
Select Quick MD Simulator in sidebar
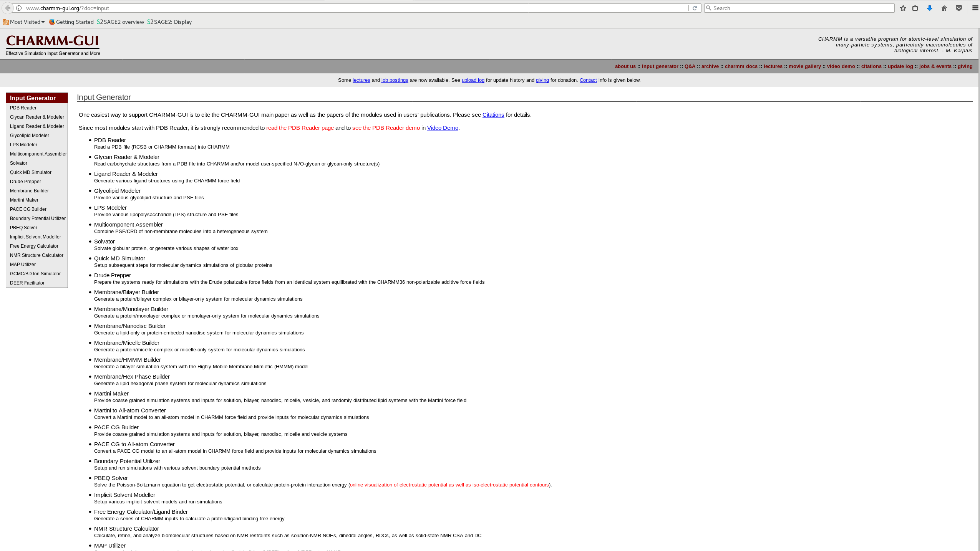(x=31, y=172)
